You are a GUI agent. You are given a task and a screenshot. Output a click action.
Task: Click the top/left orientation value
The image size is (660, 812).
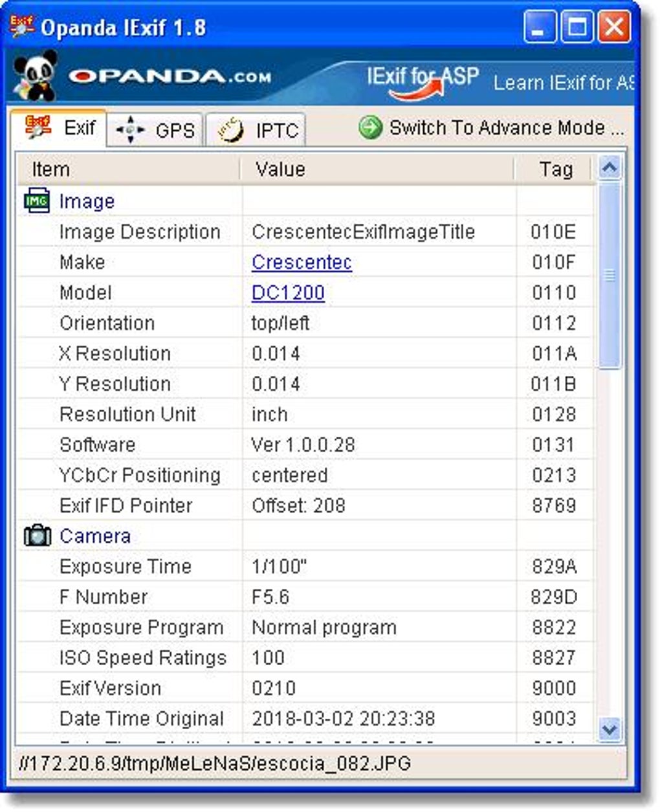point(281,323)
